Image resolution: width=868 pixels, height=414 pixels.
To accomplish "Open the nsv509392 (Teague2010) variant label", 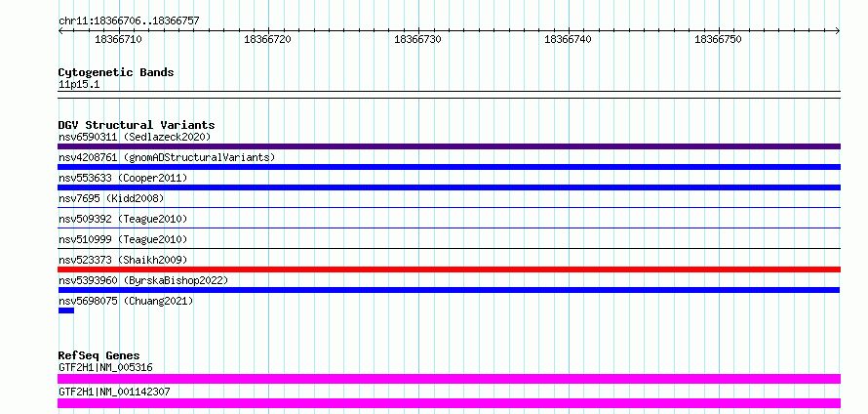I will tap(123, 219).
